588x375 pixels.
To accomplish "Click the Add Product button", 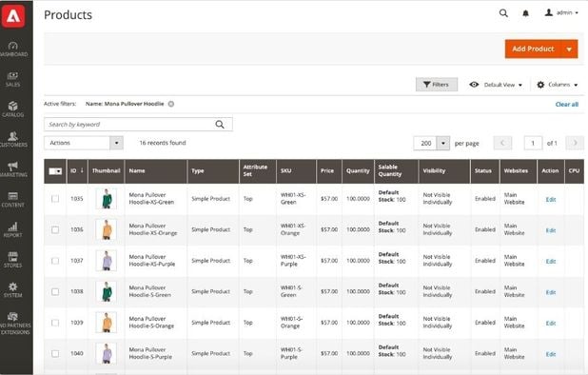I will tap(533, 49).
